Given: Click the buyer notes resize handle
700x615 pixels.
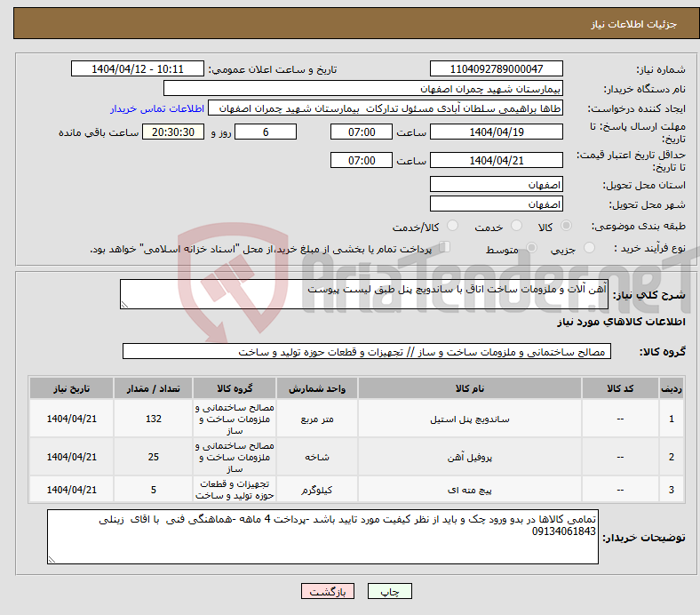Looking at the screenshot, I should (52, 559).
